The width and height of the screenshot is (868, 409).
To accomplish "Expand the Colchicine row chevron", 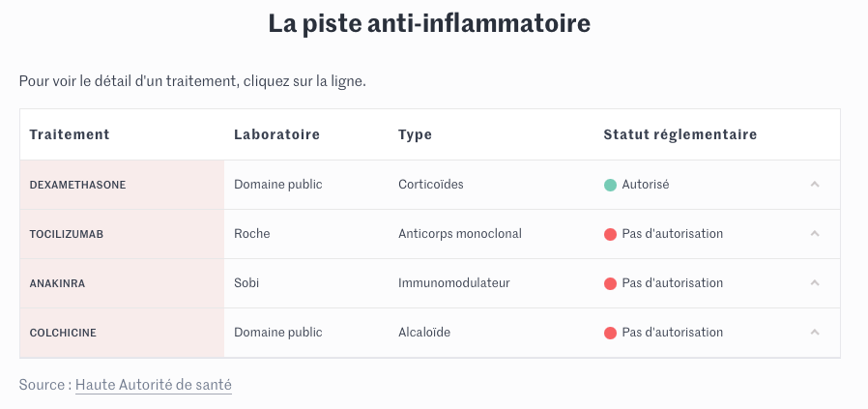I will point(815,333).
